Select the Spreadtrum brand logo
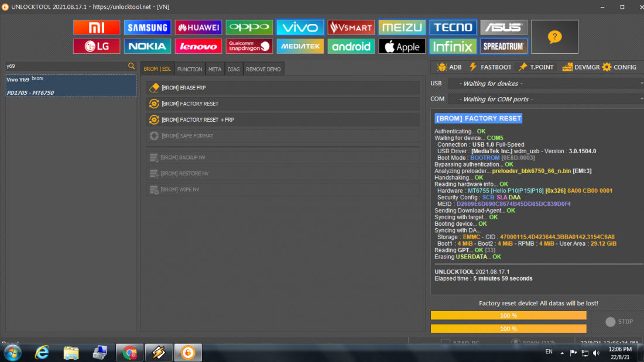 [x=504, y=46]
